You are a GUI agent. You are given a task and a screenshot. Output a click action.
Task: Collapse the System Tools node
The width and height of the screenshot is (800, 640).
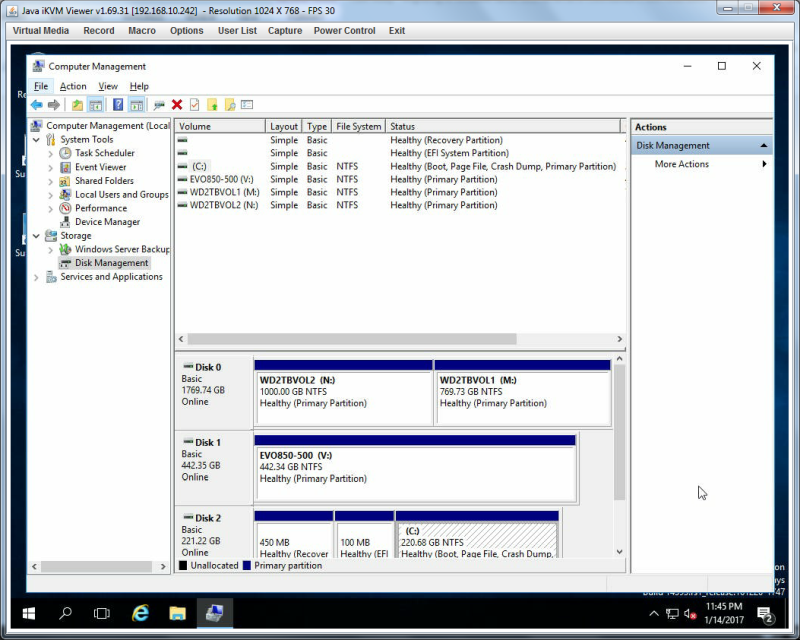(36, 139)
